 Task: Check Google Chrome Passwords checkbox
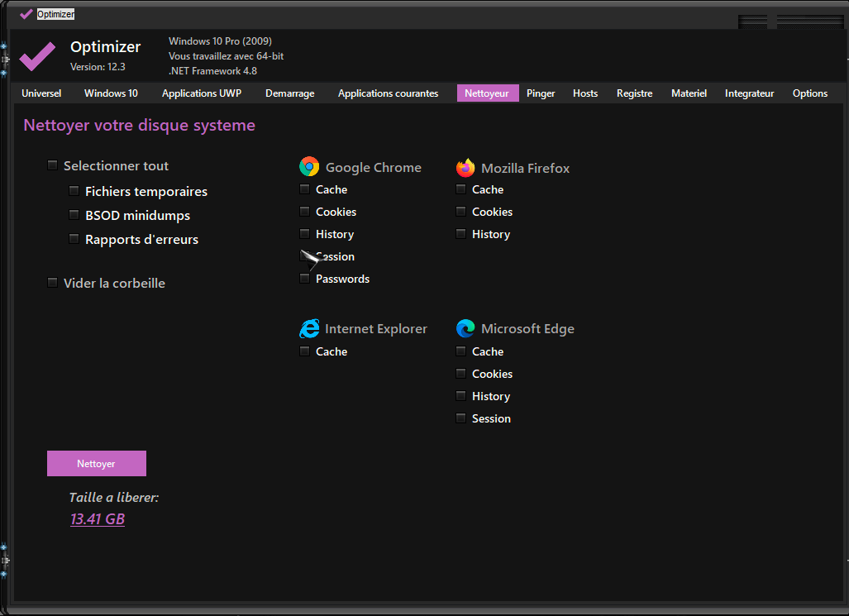coord(304,279)
